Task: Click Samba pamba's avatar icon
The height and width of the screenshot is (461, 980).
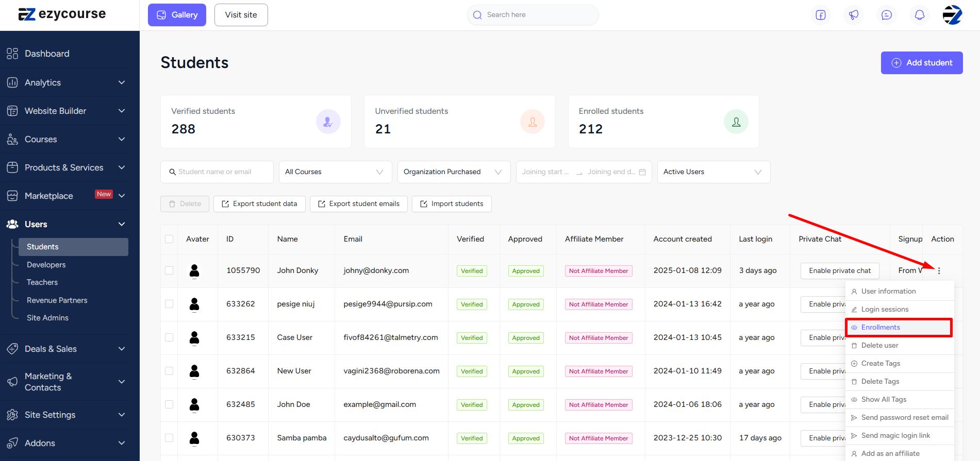Action: coord(194,438)
